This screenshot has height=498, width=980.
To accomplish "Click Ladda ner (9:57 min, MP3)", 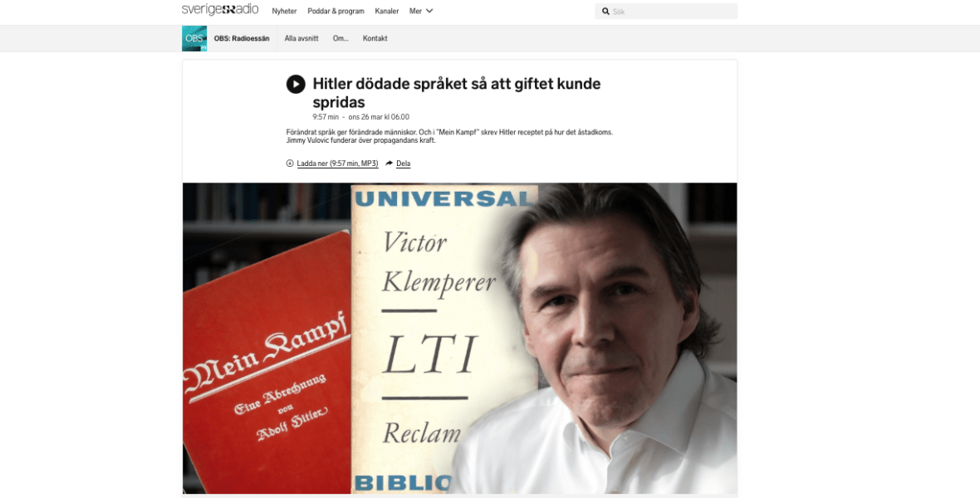I will [x=337, y=164].
